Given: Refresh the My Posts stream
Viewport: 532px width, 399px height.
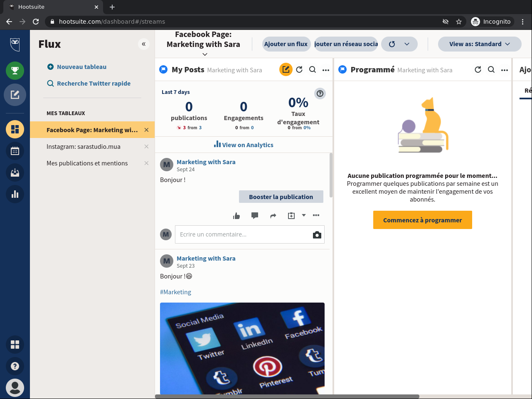Looking at the screenshot, I should 299,70.
